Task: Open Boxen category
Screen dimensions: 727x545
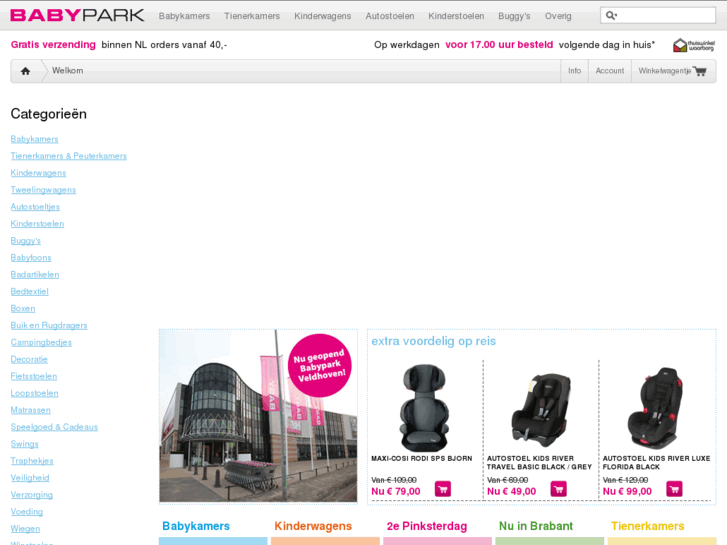Action: 23,308
